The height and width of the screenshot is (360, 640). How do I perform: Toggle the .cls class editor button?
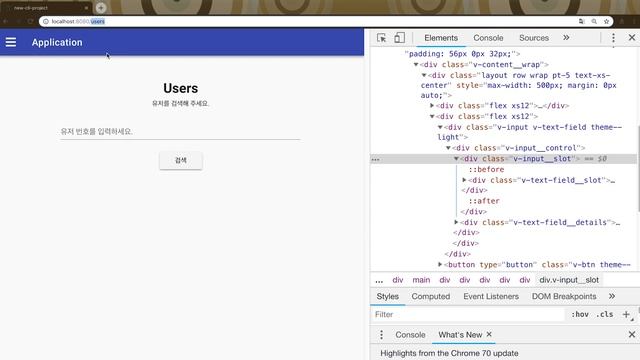tap(604, 314)
